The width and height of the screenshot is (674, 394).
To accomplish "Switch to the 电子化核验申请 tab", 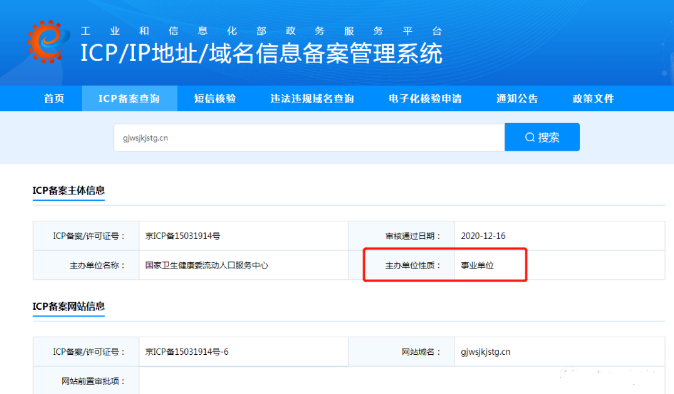I will pyautogui.click(x=425, y=98).
